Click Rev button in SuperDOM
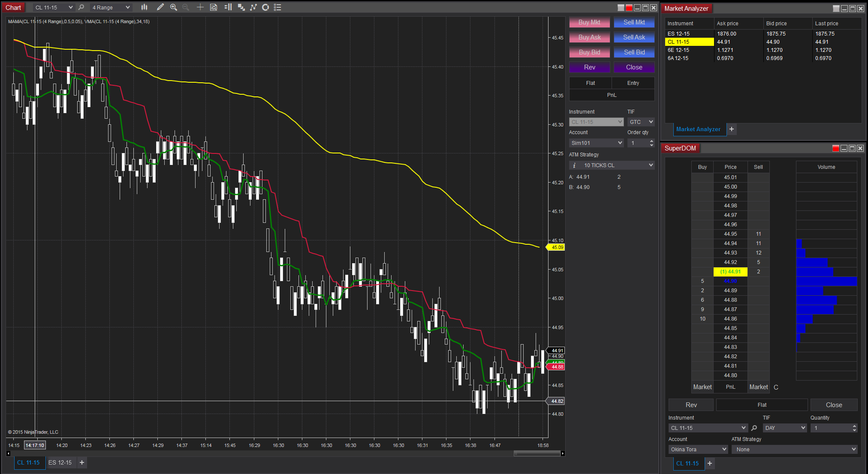 click(691, 405)
